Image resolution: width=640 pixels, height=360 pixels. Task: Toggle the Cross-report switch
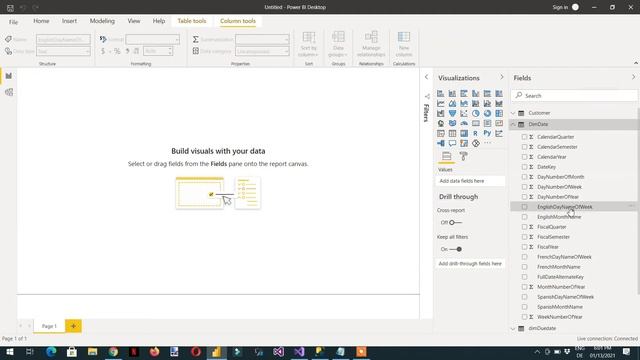click(456, 222)
